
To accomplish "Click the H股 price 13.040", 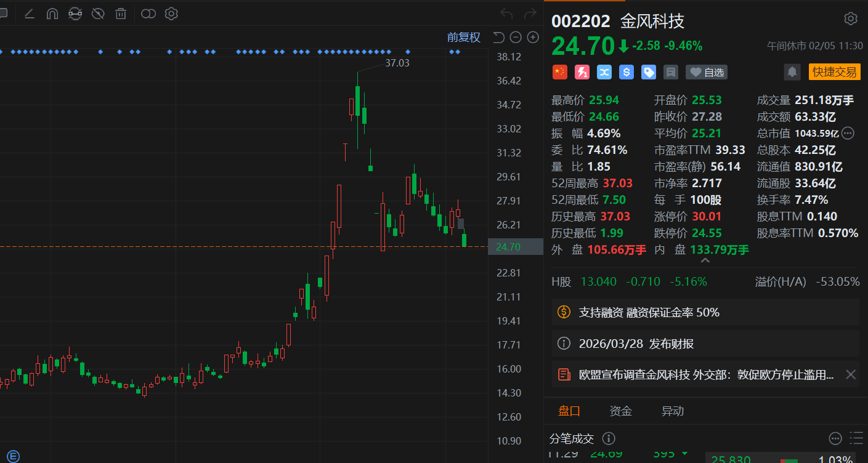I will pyautogui.click(x=598, y=282).
